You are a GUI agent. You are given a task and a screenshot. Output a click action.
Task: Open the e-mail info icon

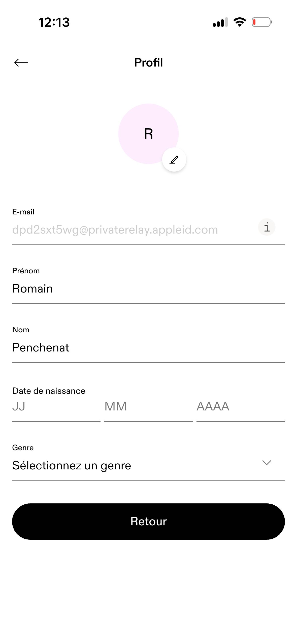click(267, 227)
